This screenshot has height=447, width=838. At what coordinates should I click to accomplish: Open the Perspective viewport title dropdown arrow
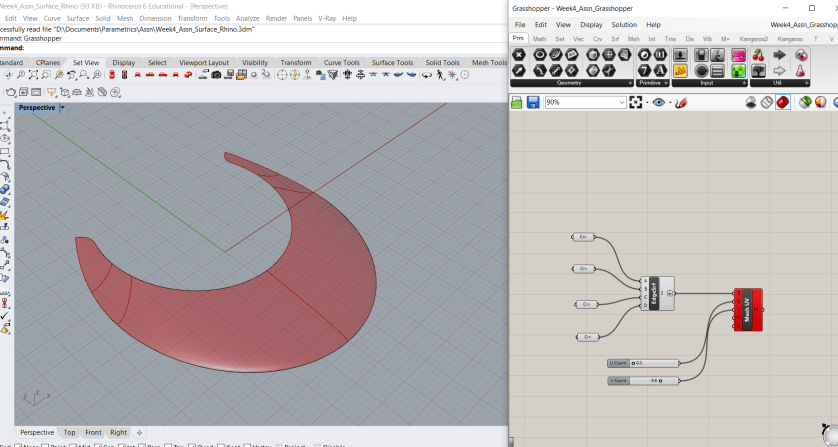(63, 107)
